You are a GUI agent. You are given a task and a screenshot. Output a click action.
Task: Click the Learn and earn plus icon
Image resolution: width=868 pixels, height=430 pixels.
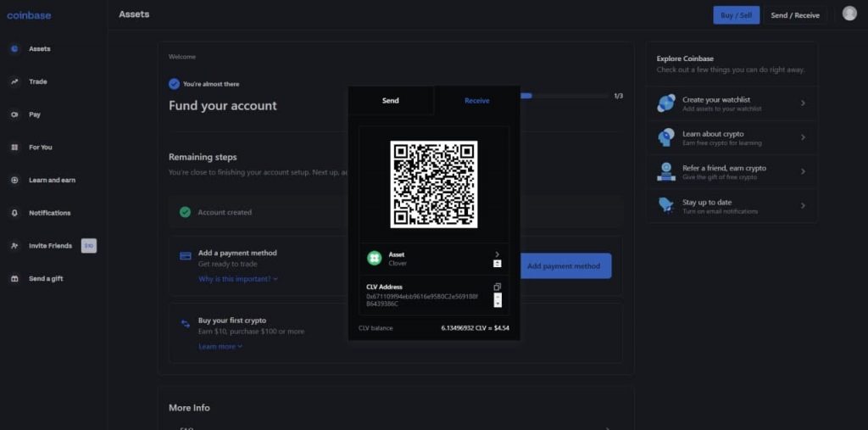(15, 180)
